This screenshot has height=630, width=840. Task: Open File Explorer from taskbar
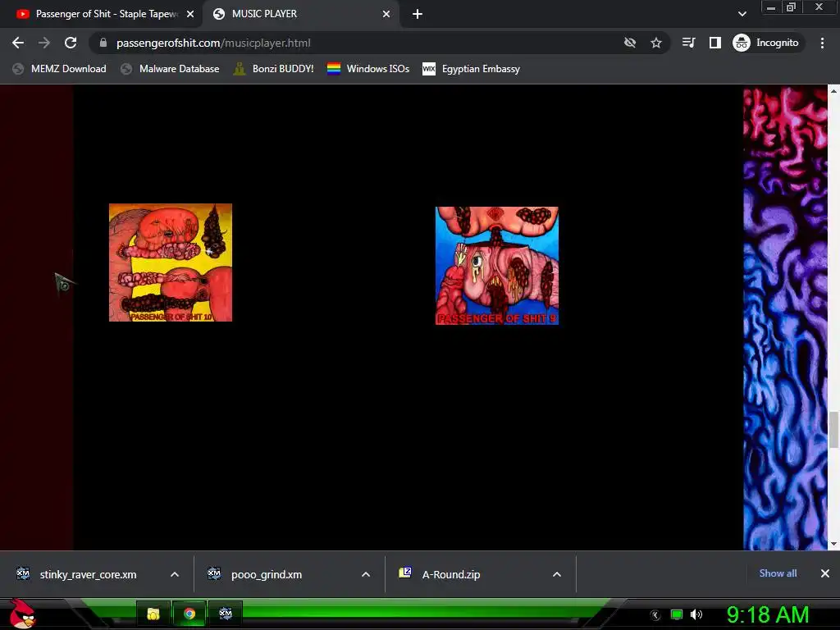point(153,614)
